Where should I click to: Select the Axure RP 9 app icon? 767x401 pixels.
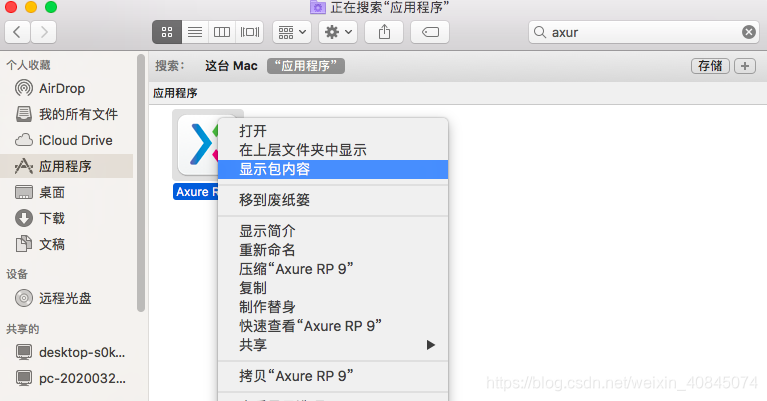tap(197, 145)
